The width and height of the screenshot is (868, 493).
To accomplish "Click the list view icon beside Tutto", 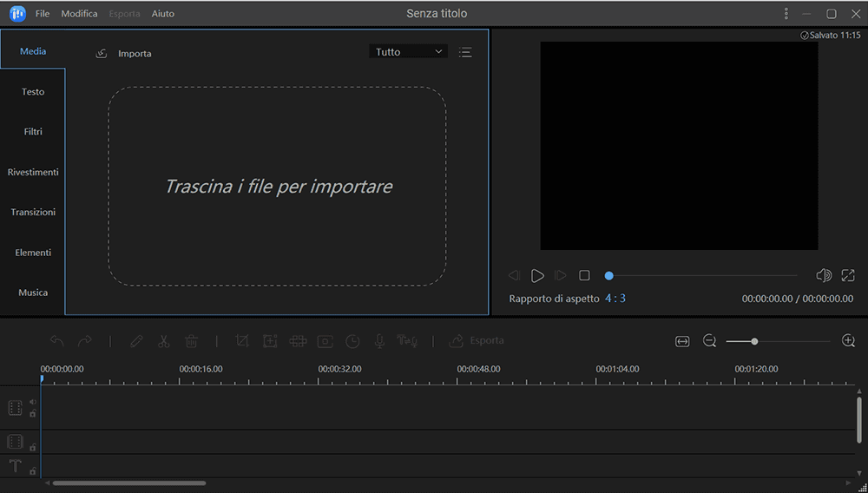I will pyautogui.click(x=465, y=52).
